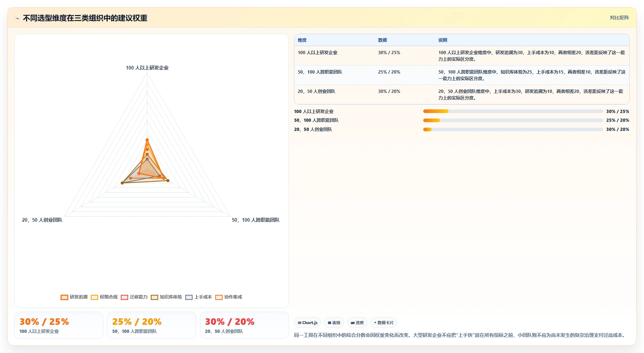Image resolution: width=644 pixels, height=353 pixels.
Task: Click the footer note about 综合分数
Action: coord(461,335)
